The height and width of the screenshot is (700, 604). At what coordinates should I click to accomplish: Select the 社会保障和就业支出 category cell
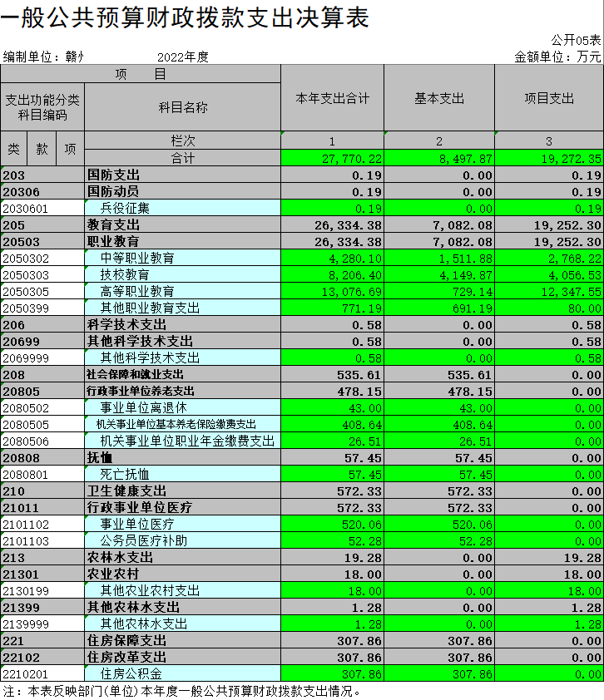182,374
